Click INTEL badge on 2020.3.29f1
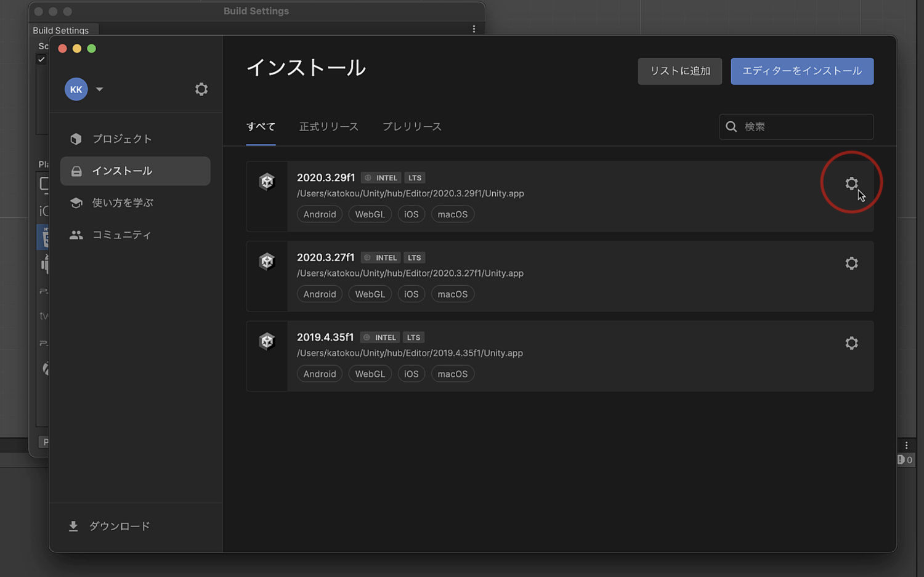This screenshot has height=577, width=924. coord(381,178)
